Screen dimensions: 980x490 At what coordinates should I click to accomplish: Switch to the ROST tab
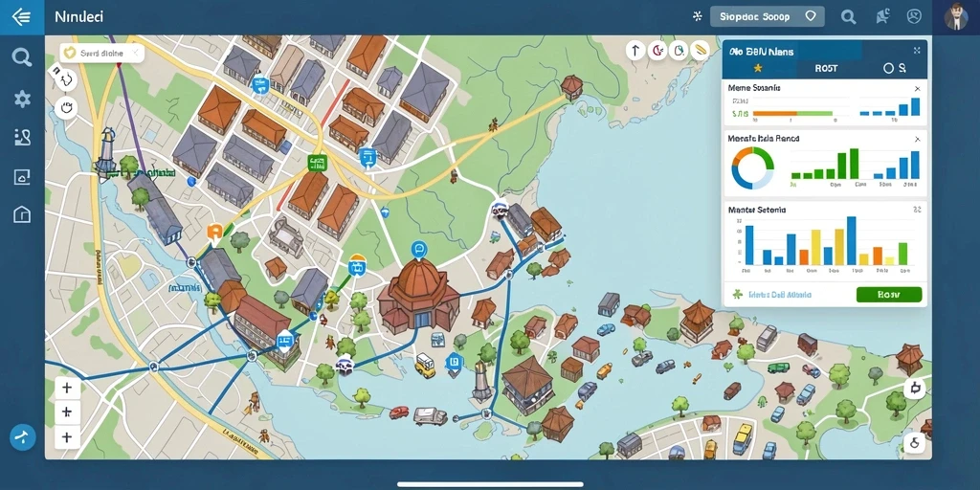point(826,69)
